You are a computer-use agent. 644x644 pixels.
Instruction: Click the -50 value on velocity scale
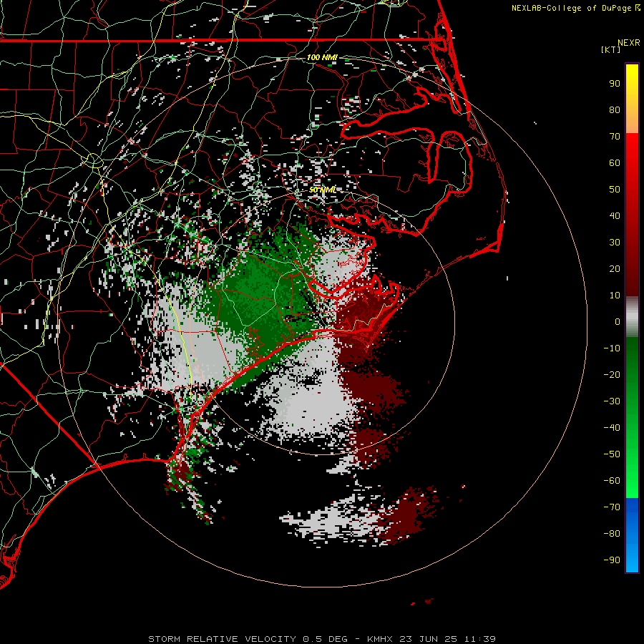pyautogui.click(x=612, y=454)
